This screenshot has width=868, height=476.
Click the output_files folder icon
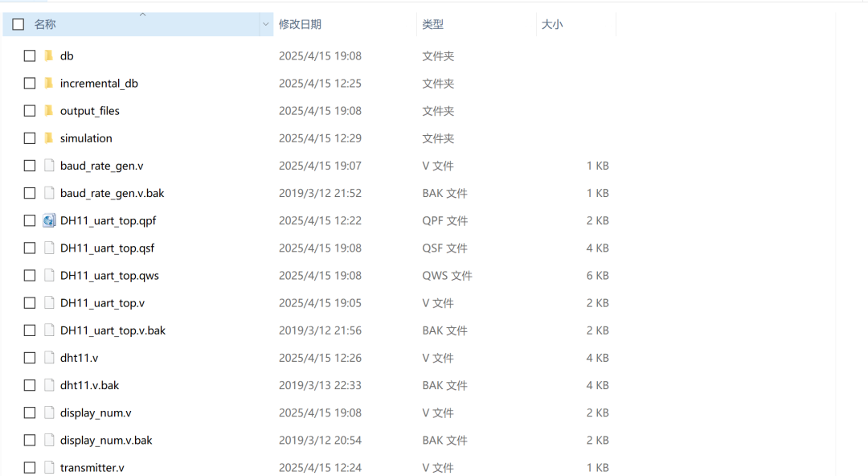[49, 110]
